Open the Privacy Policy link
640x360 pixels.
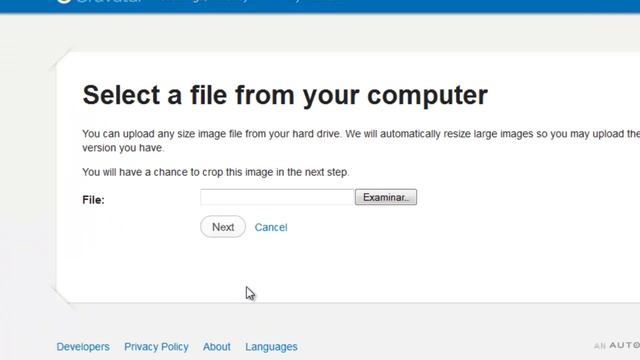[156, 347]
